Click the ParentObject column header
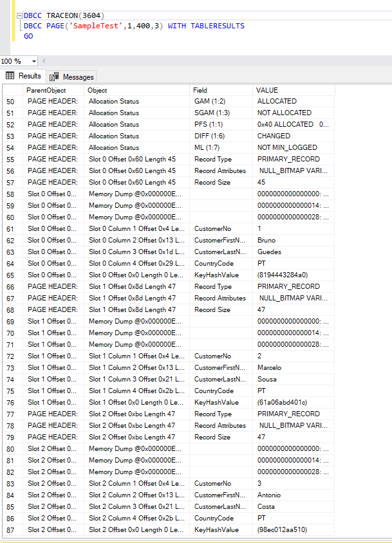 pyautogui.click(x=53, y=90)
